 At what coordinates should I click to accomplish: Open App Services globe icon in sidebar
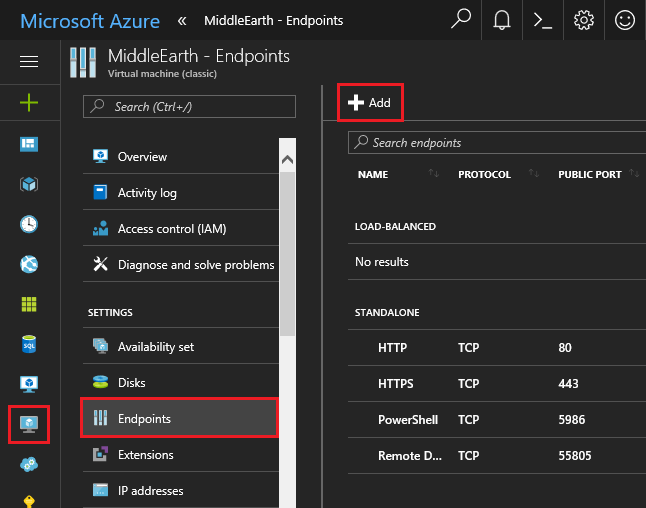point(29,264)
